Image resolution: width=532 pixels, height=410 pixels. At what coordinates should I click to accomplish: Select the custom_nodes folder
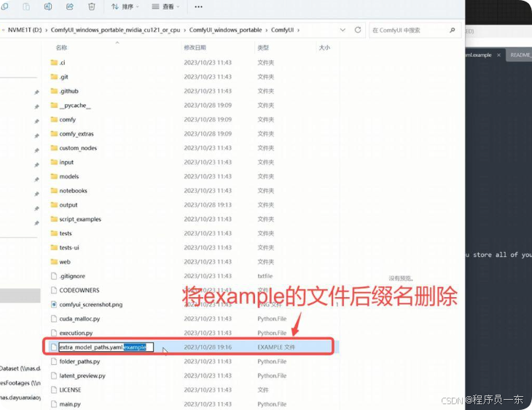74,148
